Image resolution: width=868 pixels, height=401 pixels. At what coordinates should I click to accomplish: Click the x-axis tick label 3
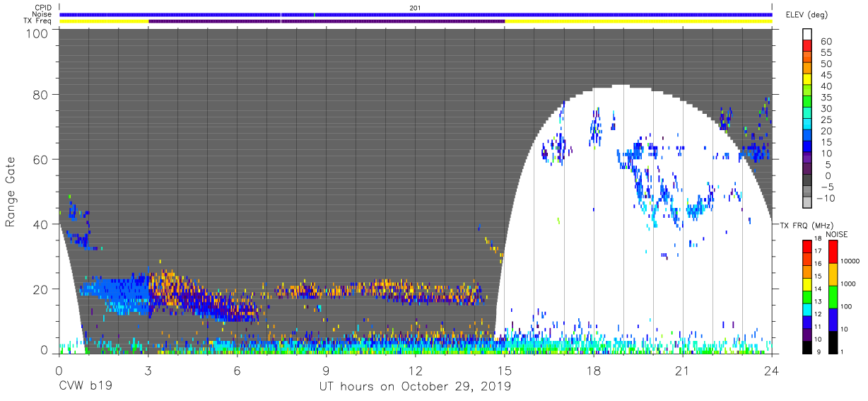pos(148,370)
